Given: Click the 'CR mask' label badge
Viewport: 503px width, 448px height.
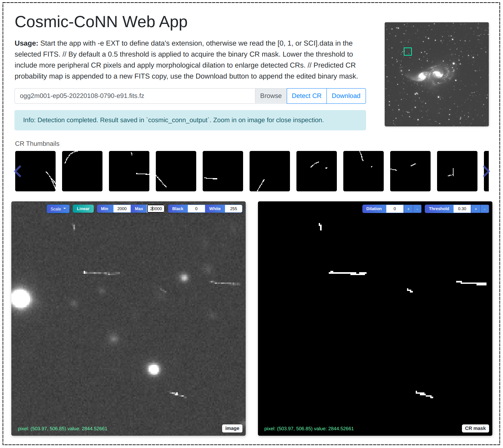Looking at the screenshot, I should tap(475, 428).
